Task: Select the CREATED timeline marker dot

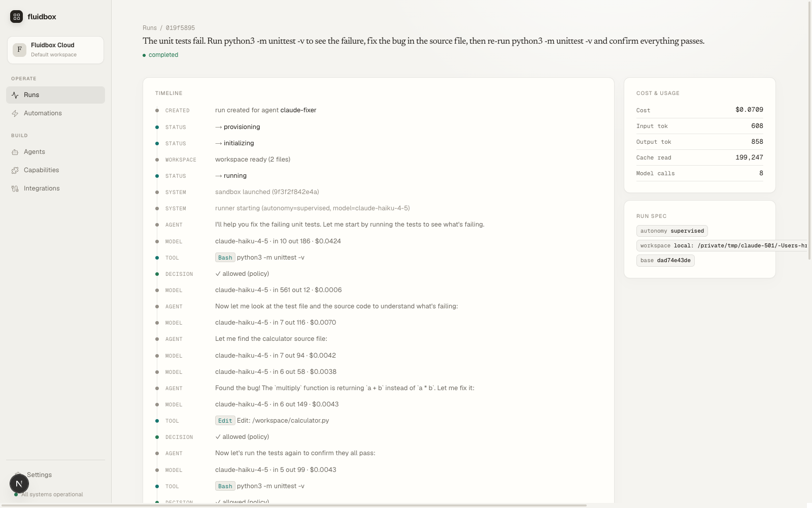Action: tap(157, 110)
